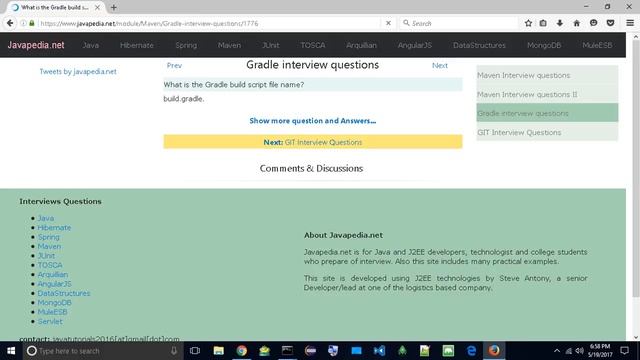The height and width of the screenshot is (360, 640).
Task: Select the Firefox taskbar icon
Action: 494,351
